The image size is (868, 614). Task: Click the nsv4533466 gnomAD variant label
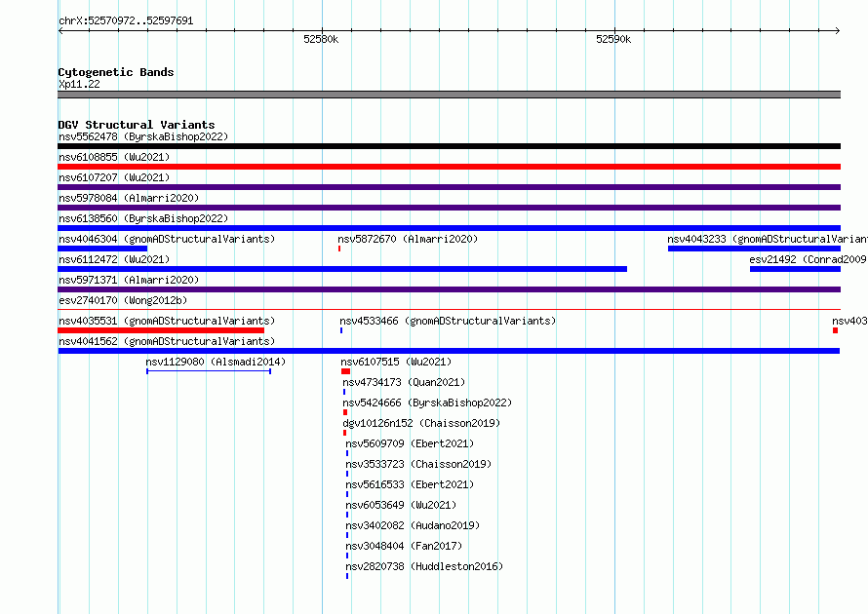click(448, 321)
